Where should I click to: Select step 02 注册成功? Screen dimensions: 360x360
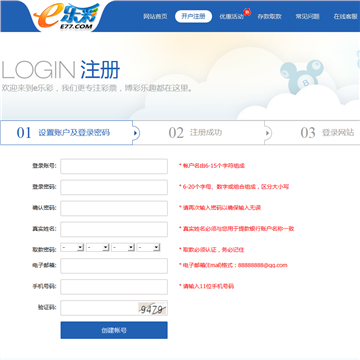[x=199, y=133]
